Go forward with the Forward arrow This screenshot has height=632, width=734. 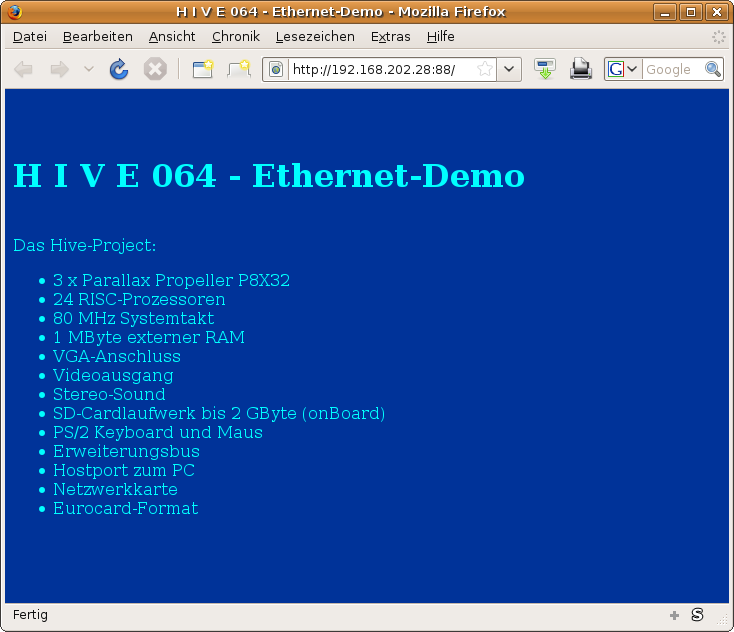[x=59, y=69]
